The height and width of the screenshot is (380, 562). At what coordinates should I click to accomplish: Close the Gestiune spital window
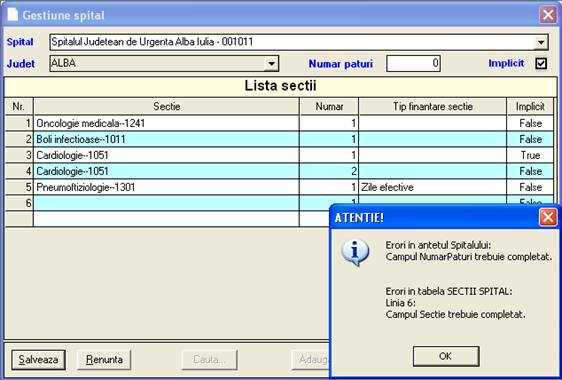pyautogui.click(x=548, y=15)
